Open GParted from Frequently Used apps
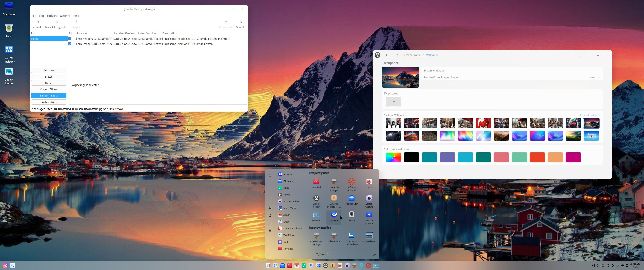The height and width of the screenshot is (270, 644). point(351,215)
